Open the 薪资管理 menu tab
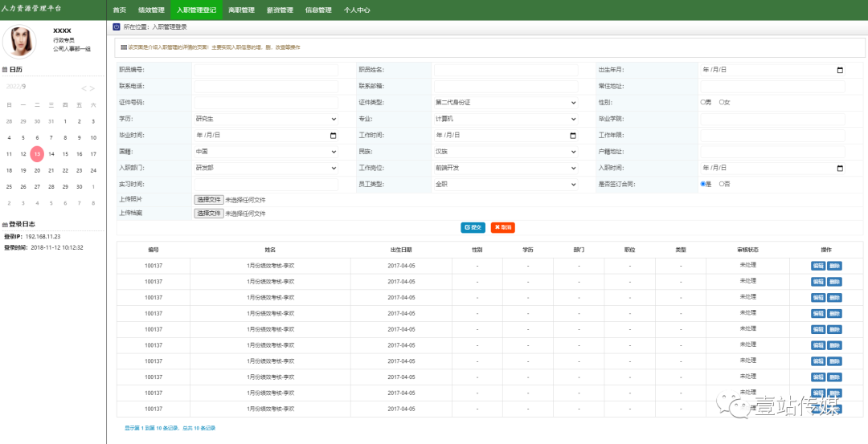The image size is (868, 444). tap(280, 10)
